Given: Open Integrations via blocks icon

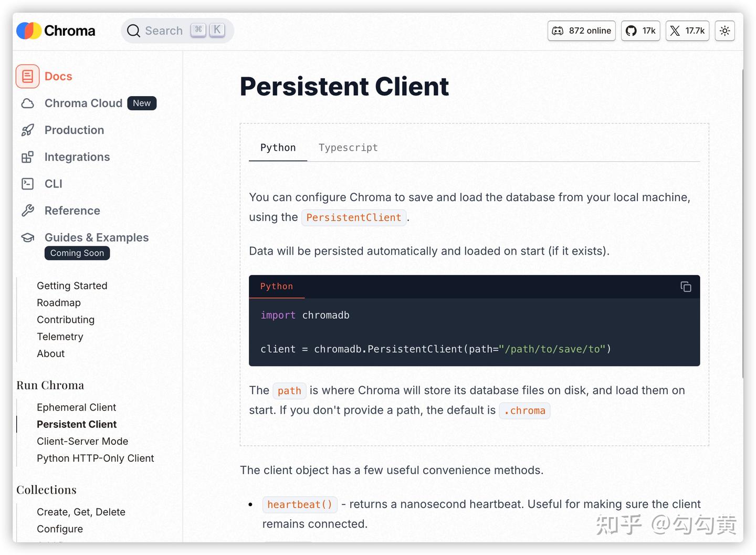Looking at the screenshot, I should coord(28,157).
